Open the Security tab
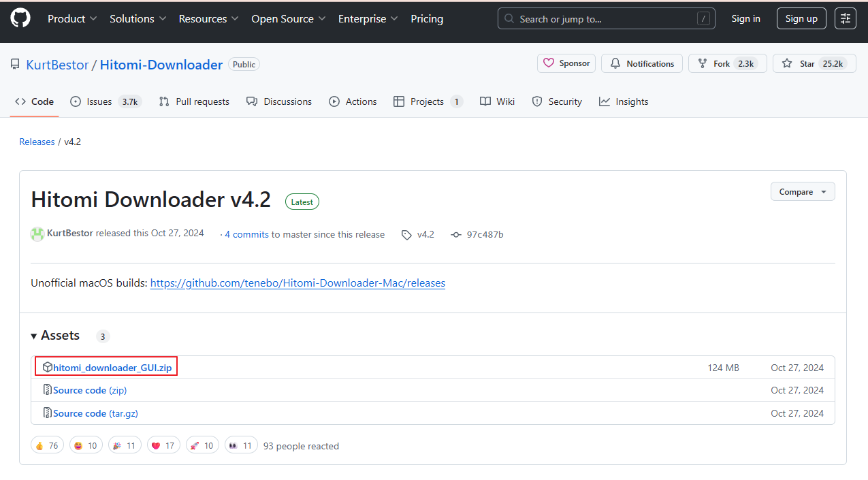Image resolution: width=868 pixels, height=480 pixels. click(x=557, y=101)
